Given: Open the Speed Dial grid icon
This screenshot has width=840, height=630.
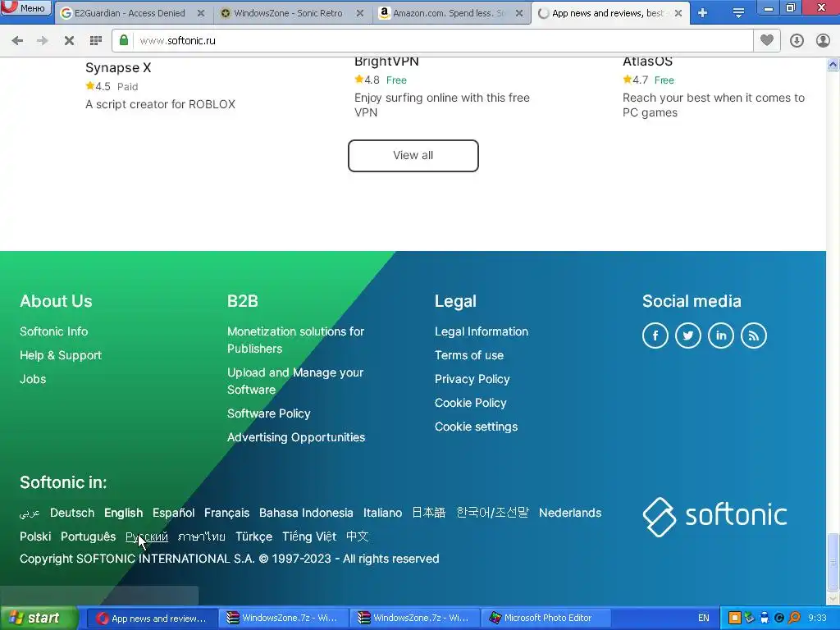Looking at the screenshot, I should (96, 41).
